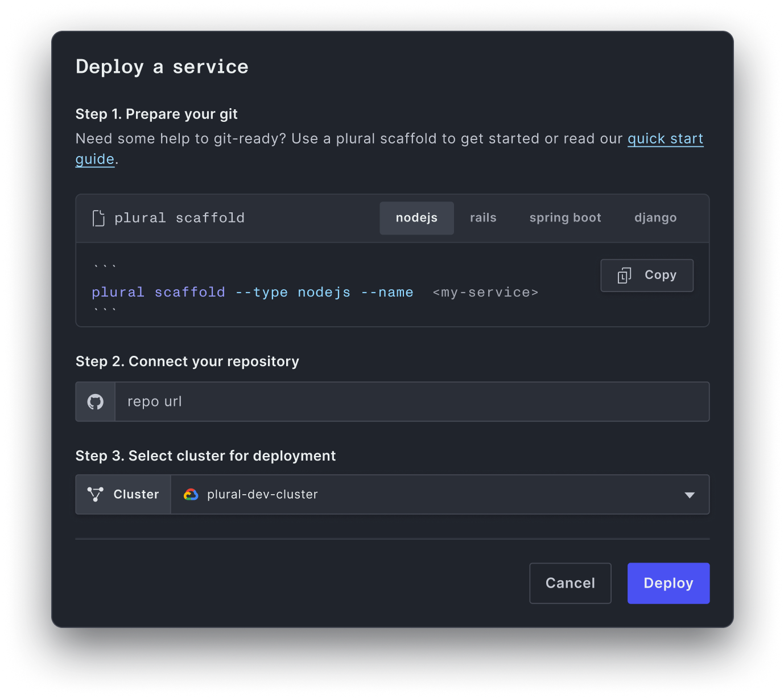Click the Cancel button
This screenshot has height=698, width=784.
570,583
